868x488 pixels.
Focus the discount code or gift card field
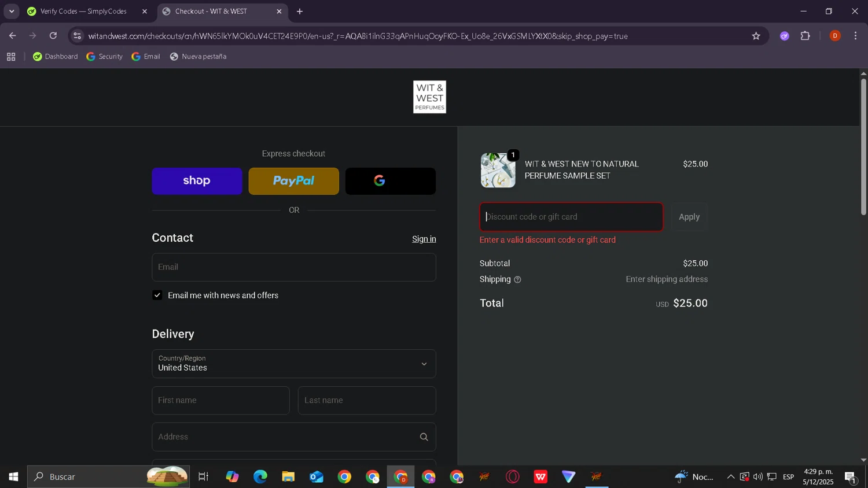pos(571,217)
